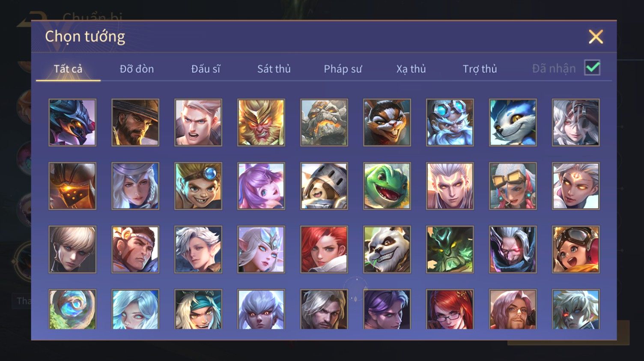
Task: Choose the green chameleon hero portrait
Action: [387, 186]
